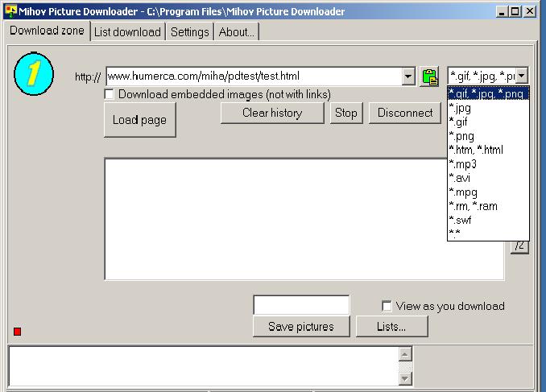The width and height of the screenshot is (546, 392).
Task: Select *.htm, *.html filter option
Action: click(488, 150)
